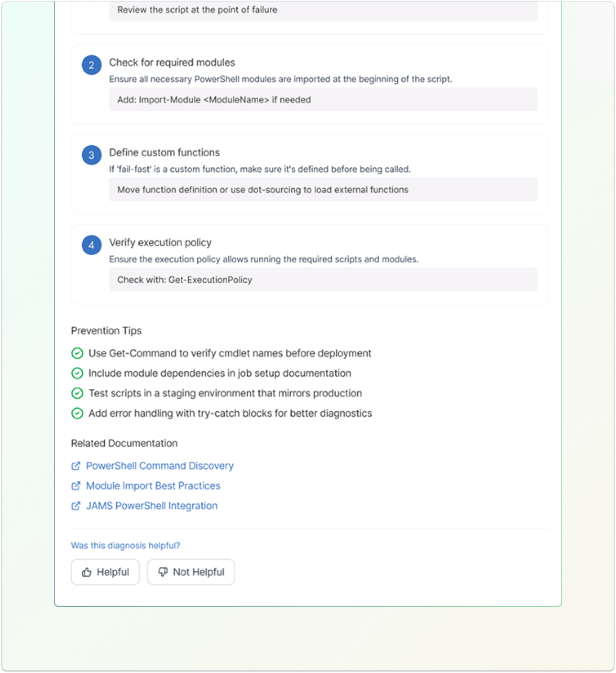Select the Import-Module code snippet box
Screen dimensions: 616x673
point(323,100)
